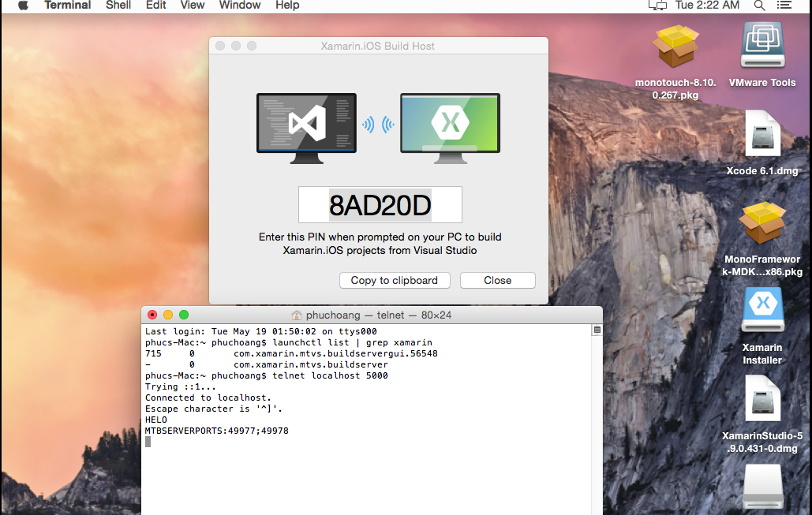Click the 'Last login: Tue May 19' line
The image size is (812, 515).
point(261,331)
